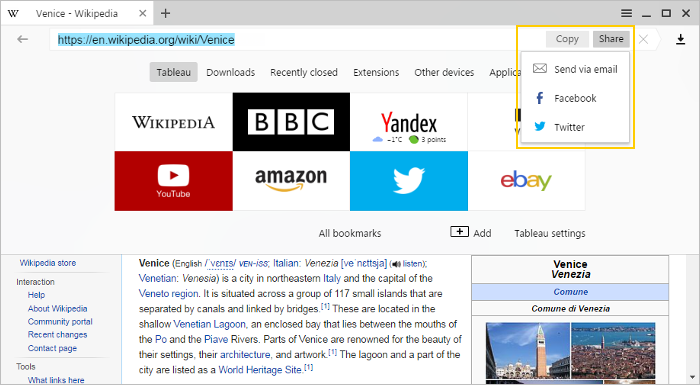This screenshot has width=700, height=385.
Task: Click the envelope email icon
Action: pyautogui.click(x=540, y=68)
